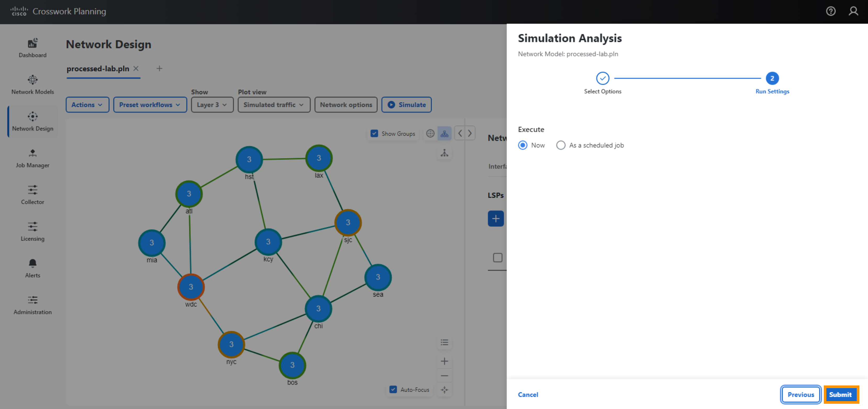
Task: Click the hst site node
Action: coord(249,160)
